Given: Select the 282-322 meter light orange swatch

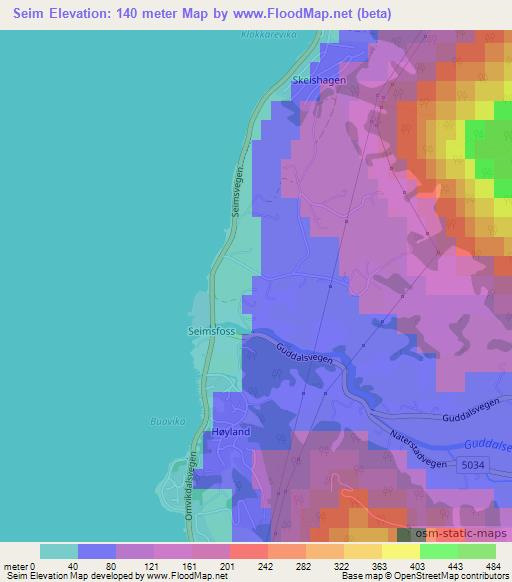Looking at the screenshot, I should click(x=325, y=552).
